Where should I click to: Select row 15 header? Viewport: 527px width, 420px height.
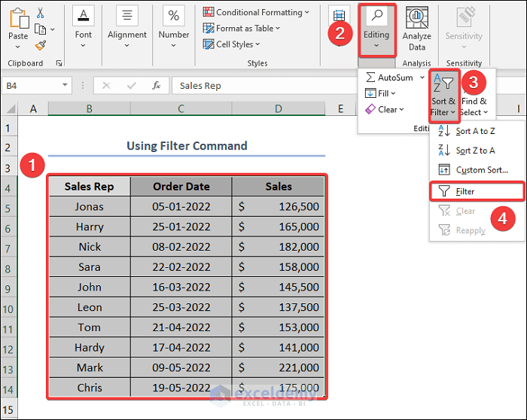click(8, 409)
